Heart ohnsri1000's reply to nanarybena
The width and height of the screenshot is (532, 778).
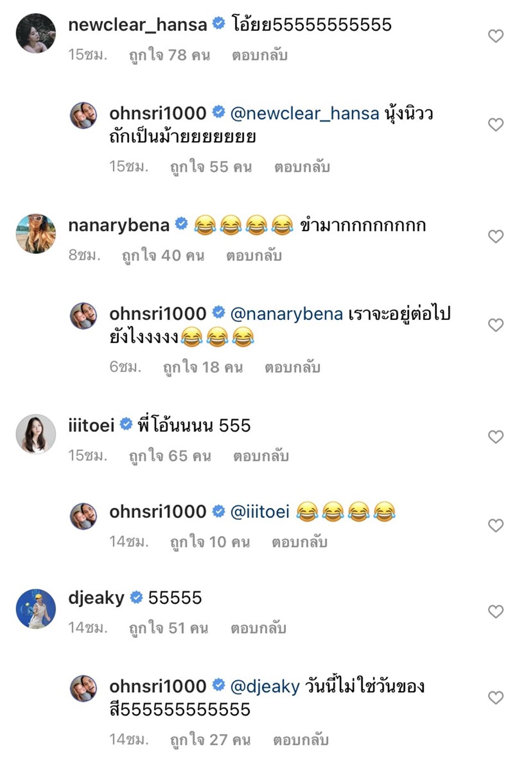click(495, 325)
